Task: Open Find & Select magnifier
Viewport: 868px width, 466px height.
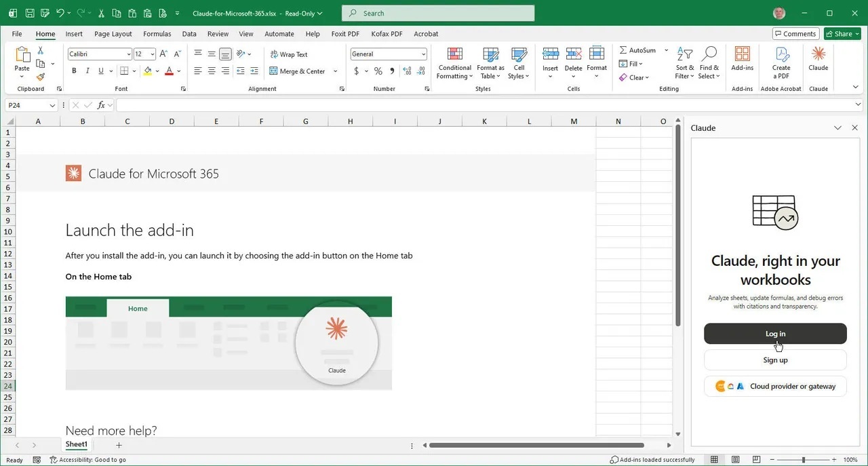Action: (x=709, y=63)
